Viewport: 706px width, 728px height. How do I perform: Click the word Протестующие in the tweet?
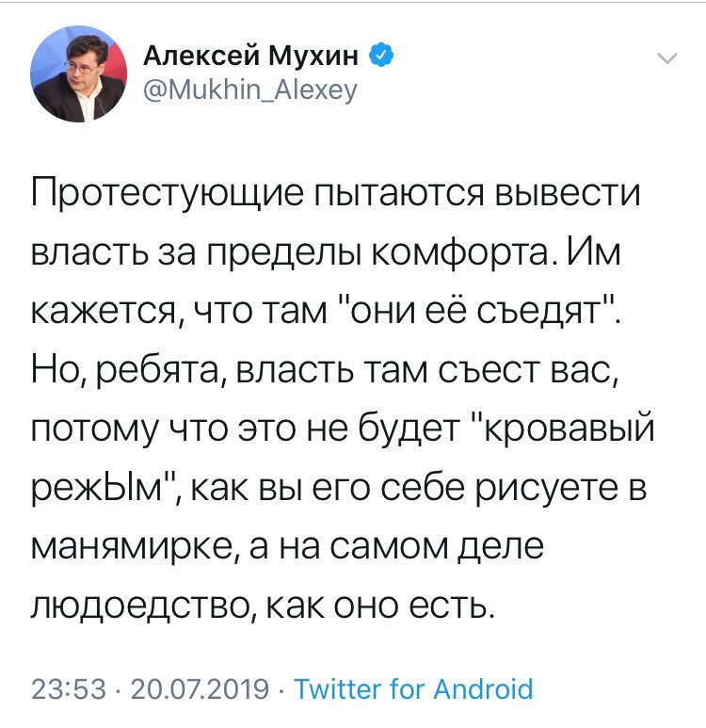168,194
